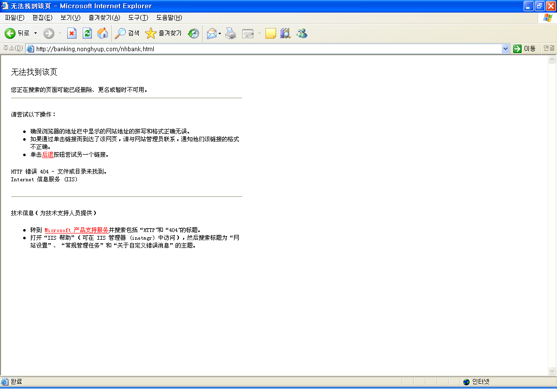The image size is (557, 392).
Task: Open the Microsoft 产品支持服务 link
Action: point(76,230)
